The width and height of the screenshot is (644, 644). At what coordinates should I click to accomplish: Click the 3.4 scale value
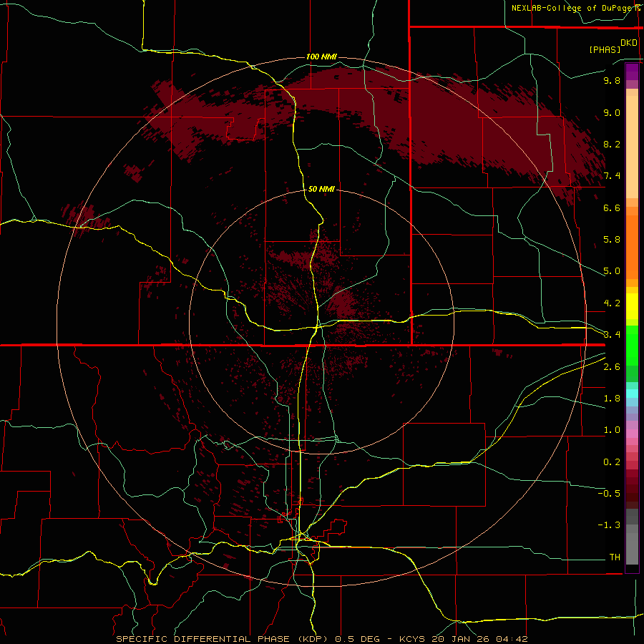pyautogui.click(x=612, y=335)
